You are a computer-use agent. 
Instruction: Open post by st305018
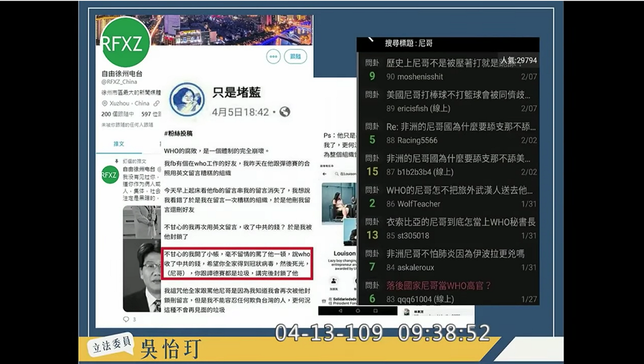(448, 229)
